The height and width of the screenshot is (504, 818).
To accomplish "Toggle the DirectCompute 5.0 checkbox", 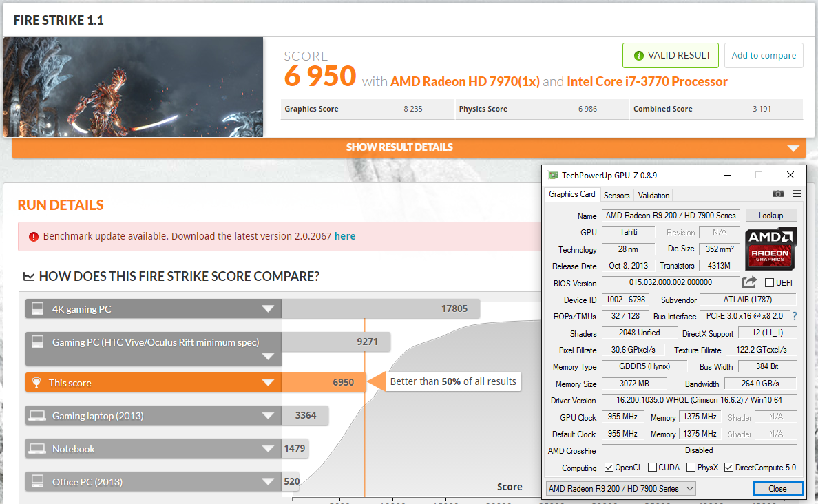I will (728, 468).
